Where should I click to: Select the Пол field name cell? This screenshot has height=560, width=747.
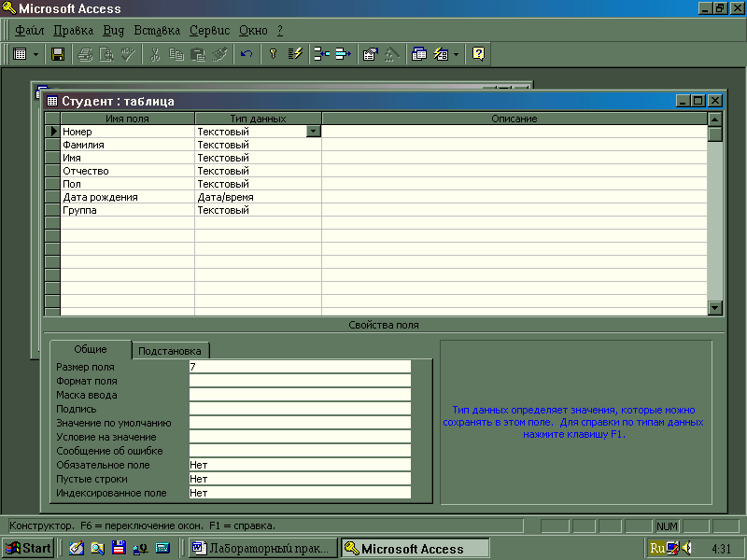[x=127, y=184]
